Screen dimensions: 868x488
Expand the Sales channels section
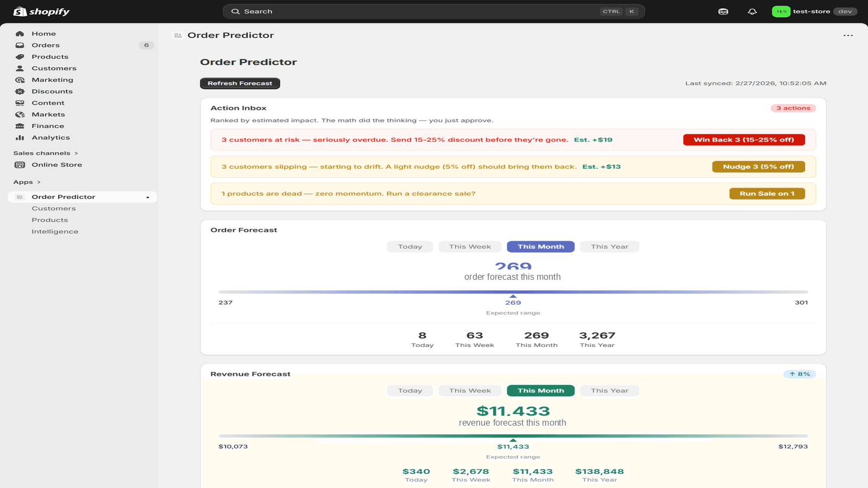pos(46,153)
